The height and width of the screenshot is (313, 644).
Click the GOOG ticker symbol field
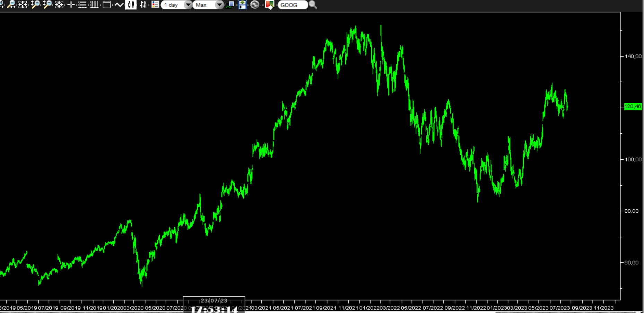(x=292, y=5)
